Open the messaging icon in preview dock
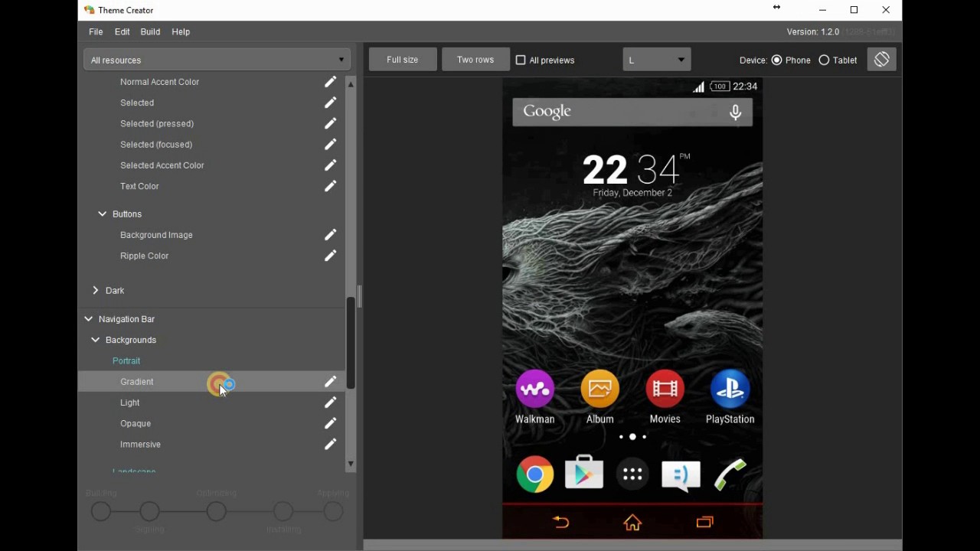Screen dimensions: 980x551 coord(681,475)
